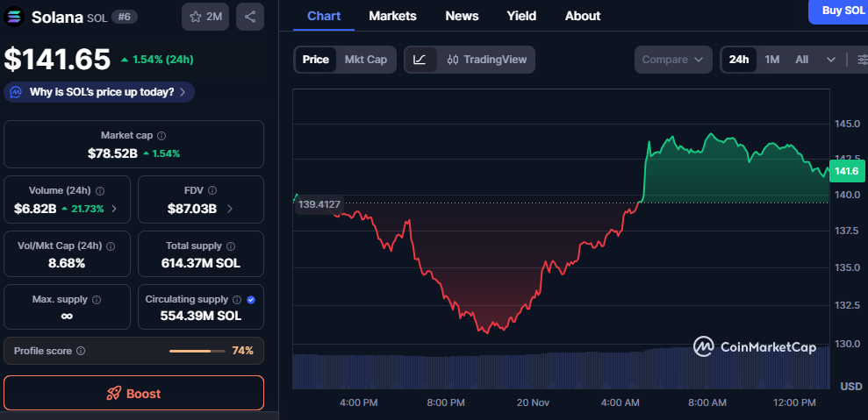Viewport: 868px width, 420px height.
Task: Click the Market cap info icon
Action: pos(161,136)
